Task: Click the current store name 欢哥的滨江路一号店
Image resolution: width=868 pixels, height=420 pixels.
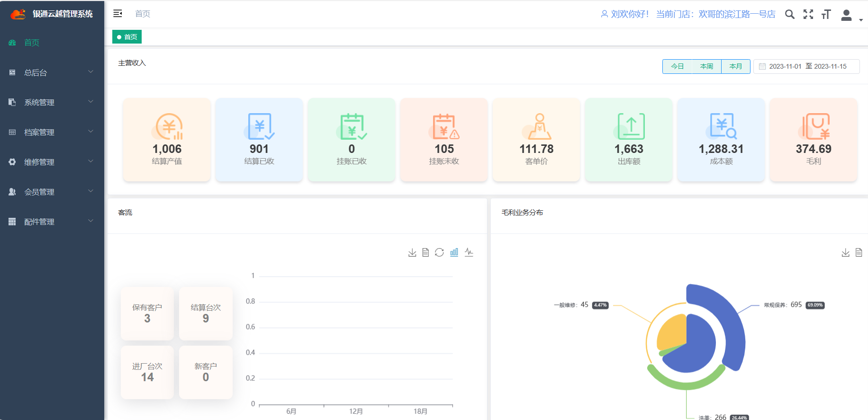Action: coord(737,14)
